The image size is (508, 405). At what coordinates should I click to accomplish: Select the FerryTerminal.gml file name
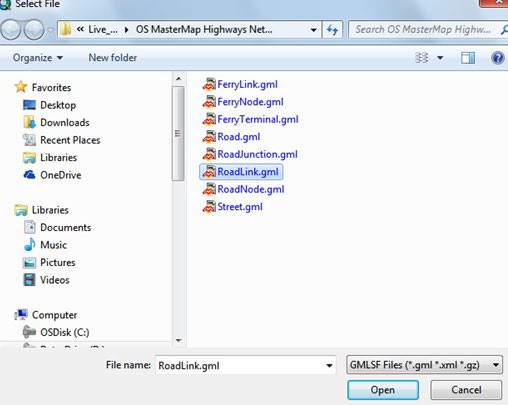258,119
